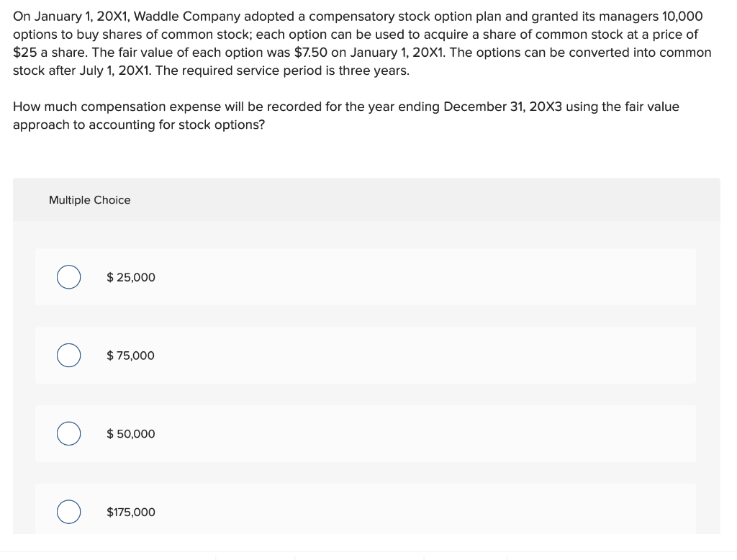This screenshot has width=737, height=560.
Task: Click the $25,000 text label
Action: [131, 277]
